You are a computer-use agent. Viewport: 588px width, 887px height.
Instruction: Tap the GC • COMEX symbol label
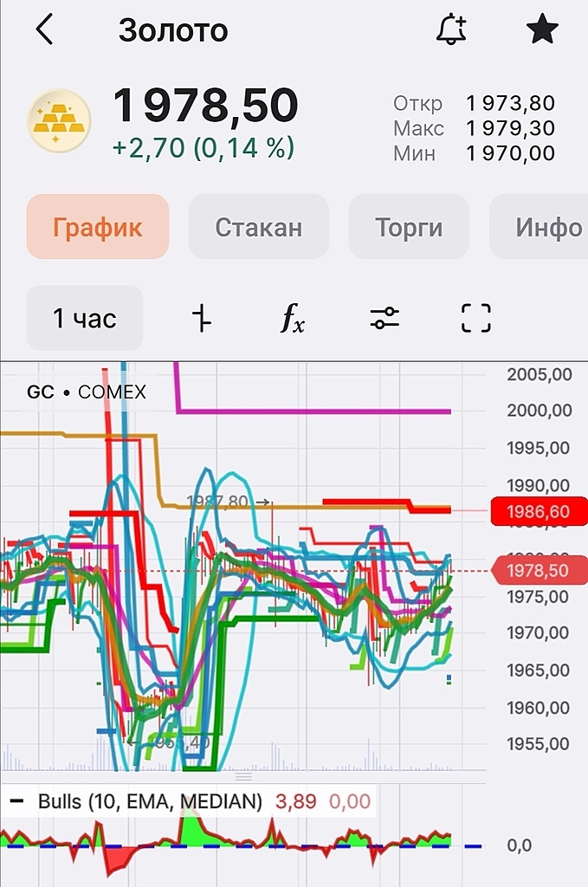(x=87, y=392)
